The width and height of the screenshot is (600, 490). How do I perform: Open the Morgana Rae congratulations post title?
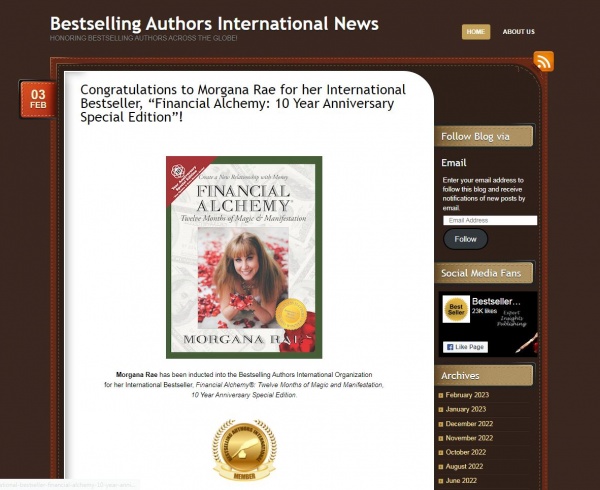[243, 103]
